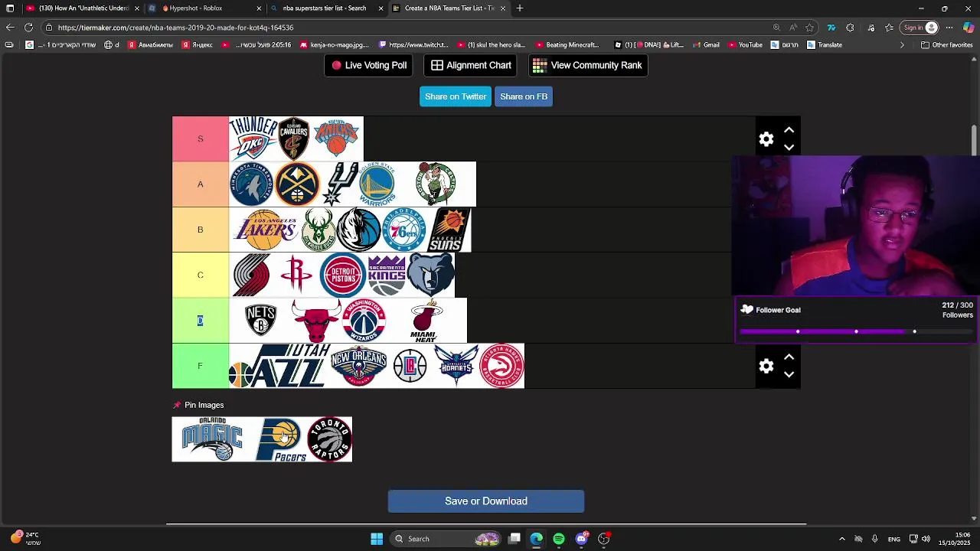Click the Oklahoma City Thunder logo in S tier
Viewport: 980px width, 551px height.
click(x=253, y=139)
